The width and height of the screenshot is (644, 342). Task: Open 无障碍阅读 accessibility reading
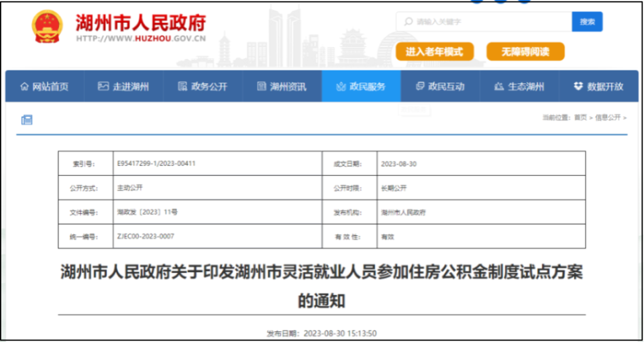pyautogui.click(x=525, y=52)
